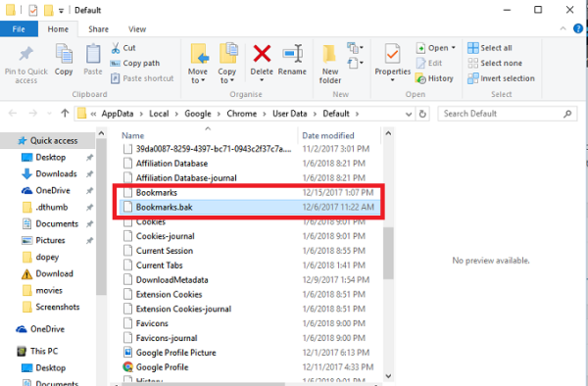588x386 pixels.
Task: Select Paste shortcut command
Action: tap(142, 78)
